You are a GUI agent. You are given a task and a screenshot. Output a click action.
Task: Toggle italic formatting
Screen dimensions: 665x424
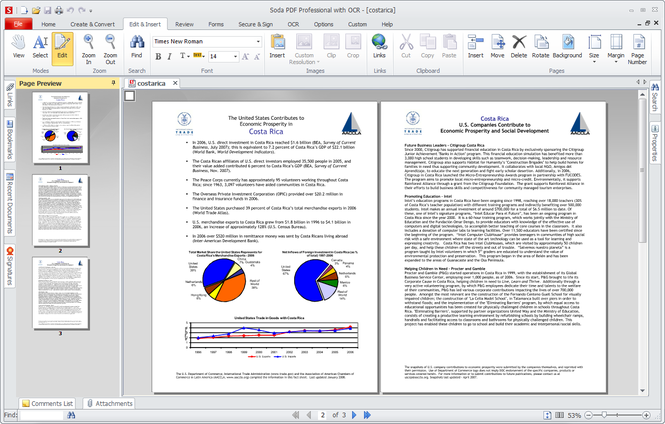(x=169, y=56)
